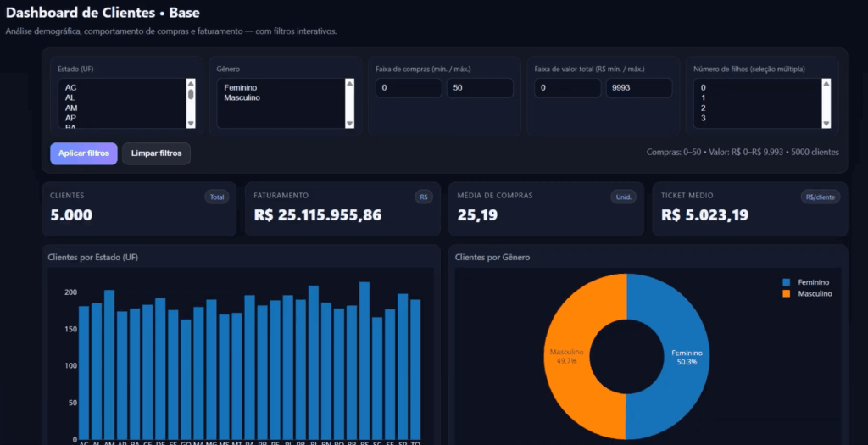
Task: Click the R$ badge on Faturamento card
Action: [424, 197]
